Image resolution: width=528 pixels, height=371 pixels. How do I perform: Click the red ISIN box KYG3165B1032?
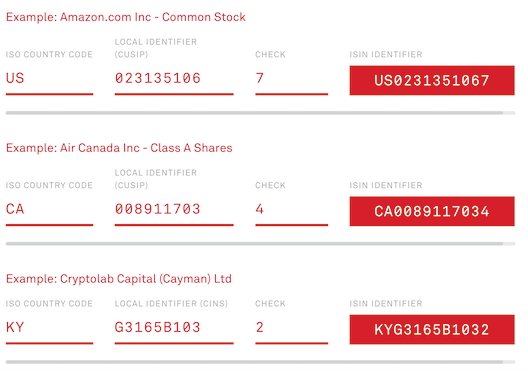[432, 330]
